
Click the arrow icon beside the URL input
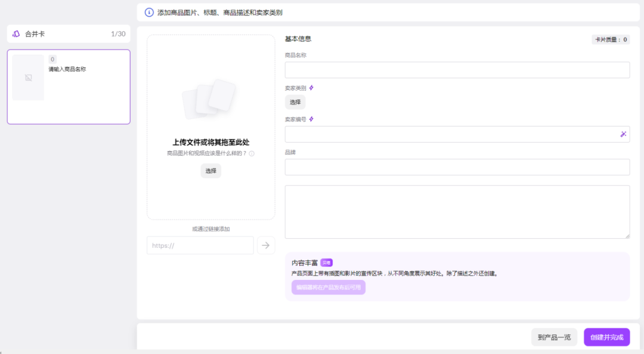click(x=266, y=245)
